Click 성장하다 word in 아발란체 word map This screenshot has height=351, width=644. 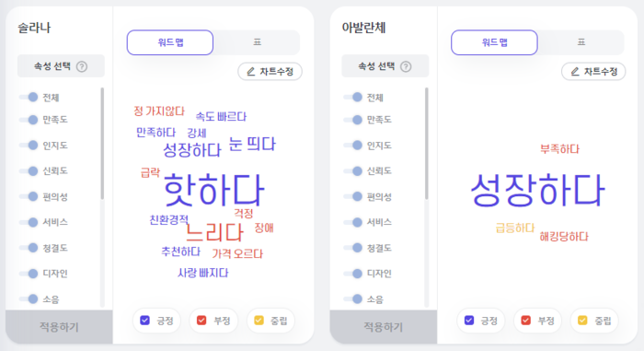pos(537,190)
